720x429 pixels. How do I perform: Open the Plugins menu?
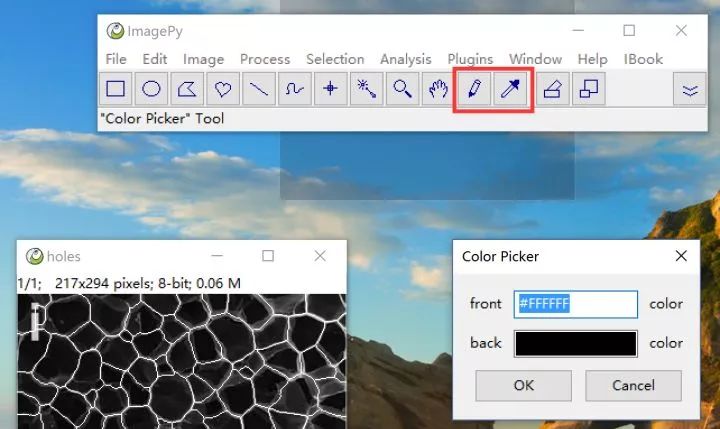[x=470, y=59]
